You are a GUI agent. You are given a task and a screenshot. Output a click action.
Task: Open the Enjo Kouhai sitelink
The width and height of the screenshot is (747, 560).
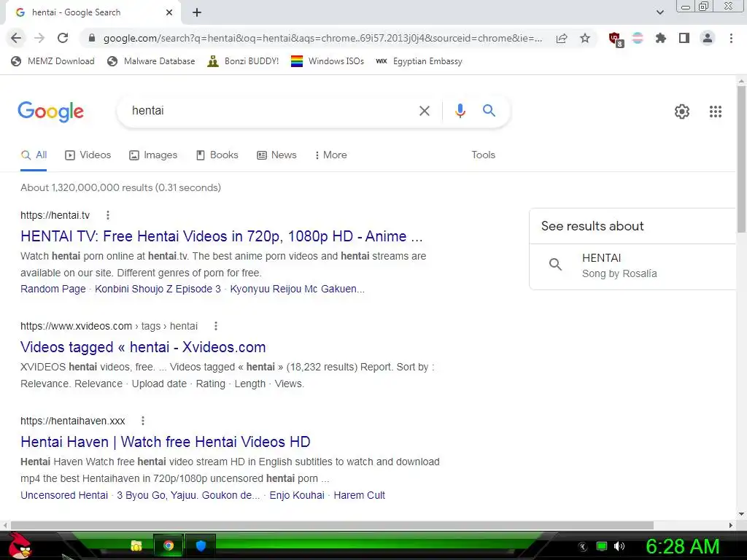(x=297, y=495)
